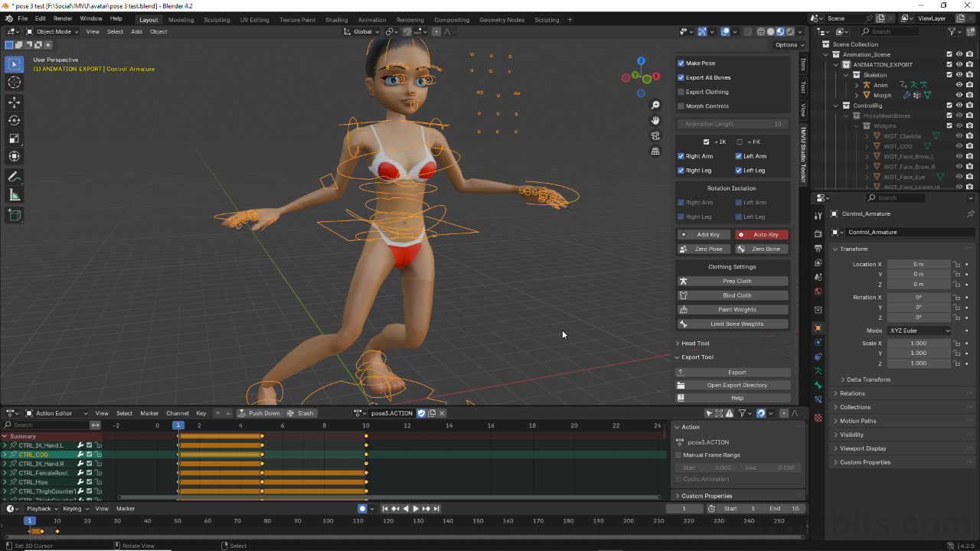
Task: Open the Scripting workspace tab
Action: tap(547, 20)
